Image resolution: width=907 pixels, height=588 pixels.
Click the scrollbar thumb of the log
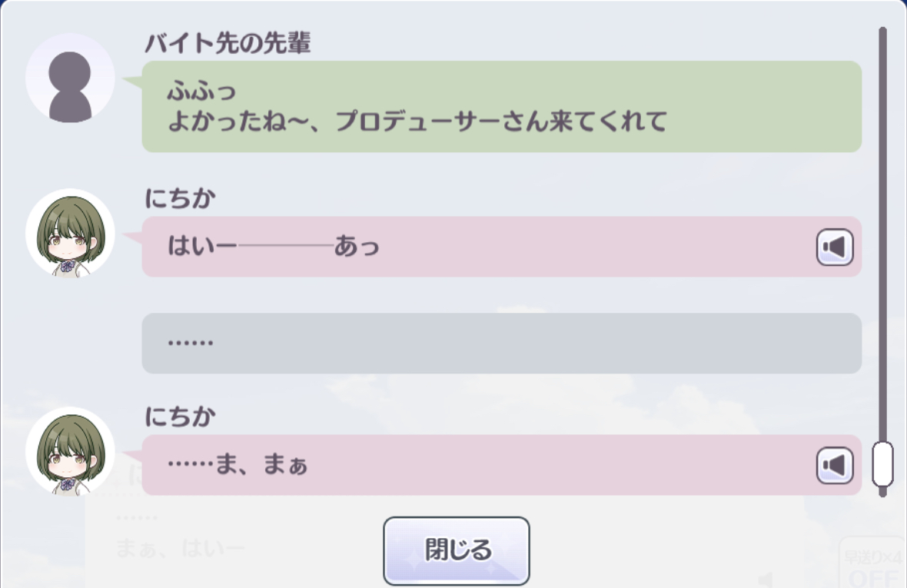point(882,464)
